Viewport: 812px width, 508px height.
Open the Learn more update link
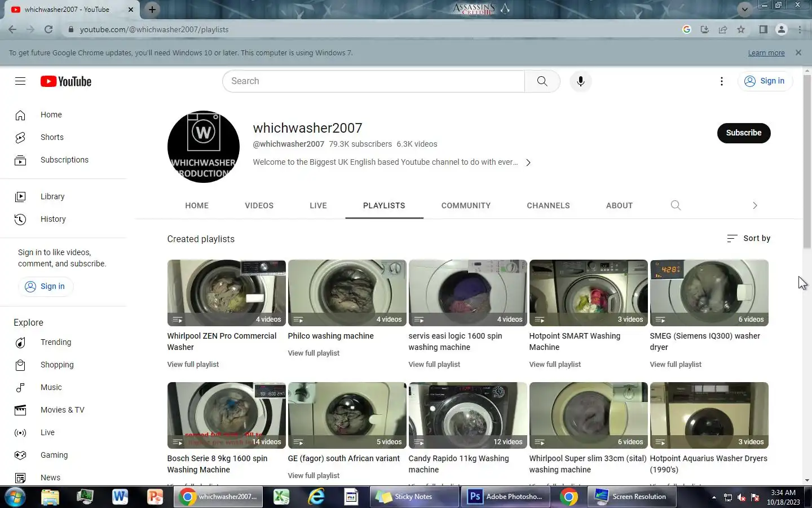click(x=766, y=53)
